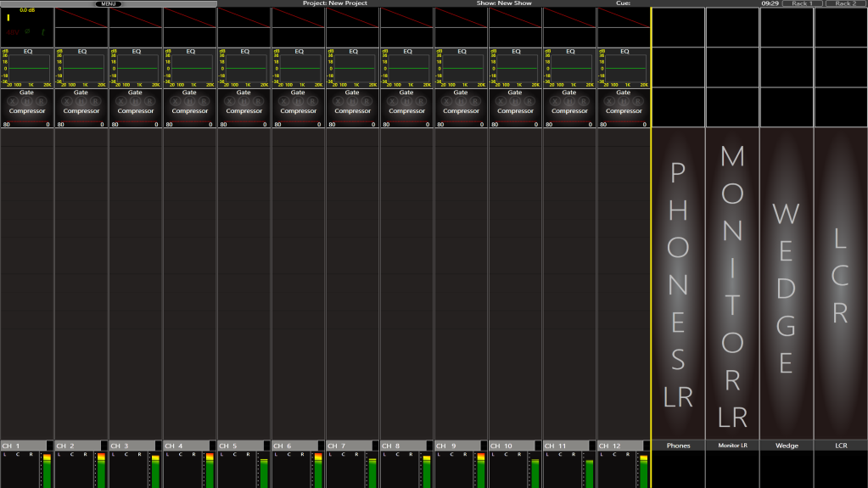Screen dimensions: 868x488
Task: Click the compressor threshold bar on channel 1
Action: [27, 122]
